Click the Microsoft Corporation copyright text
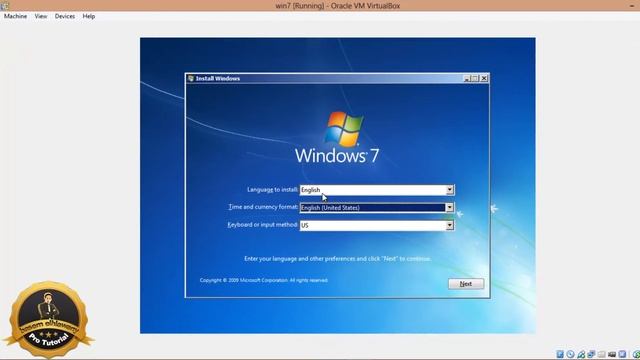The image size is (640, 360). (x=264, y=280)
